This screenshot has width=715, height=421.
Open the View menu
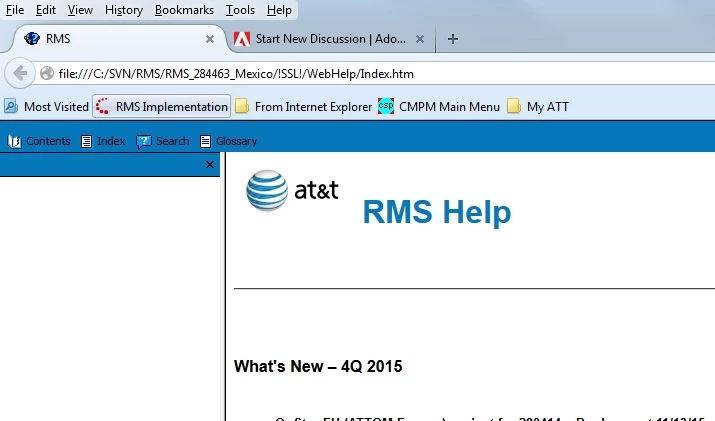(80, 10)
